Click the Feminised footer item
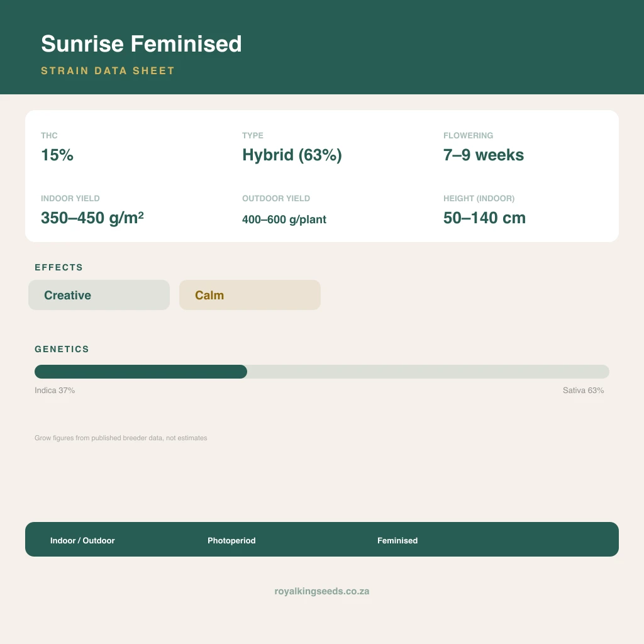The height and width of the screenshot is (644, 644). point(397,540)
